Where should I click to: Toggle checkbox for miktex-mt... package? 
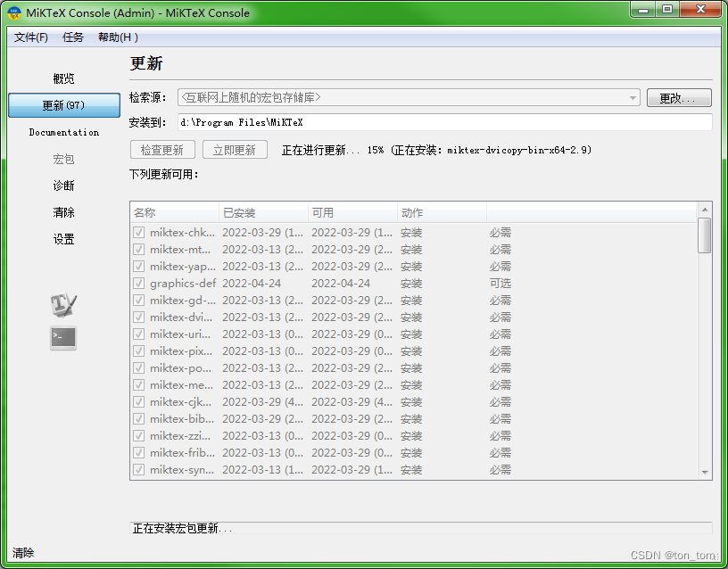pyautogui.click(x=139, y=249)
